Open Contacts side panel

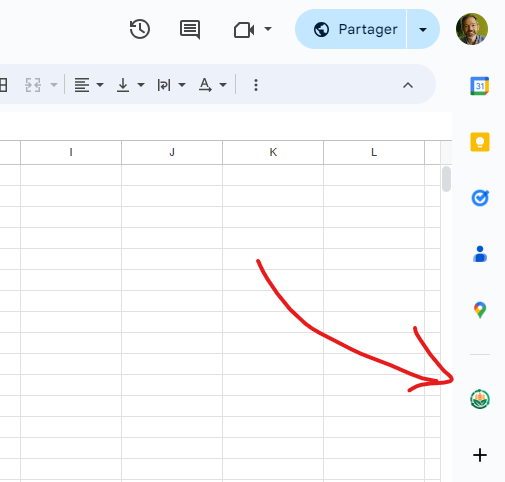(480, 254)
